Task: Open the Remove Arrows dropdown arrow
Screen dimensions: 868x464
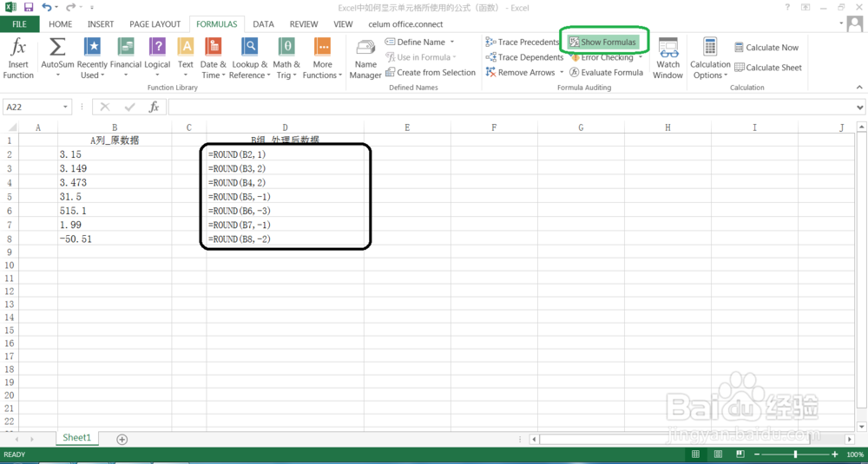Action: 562,73
